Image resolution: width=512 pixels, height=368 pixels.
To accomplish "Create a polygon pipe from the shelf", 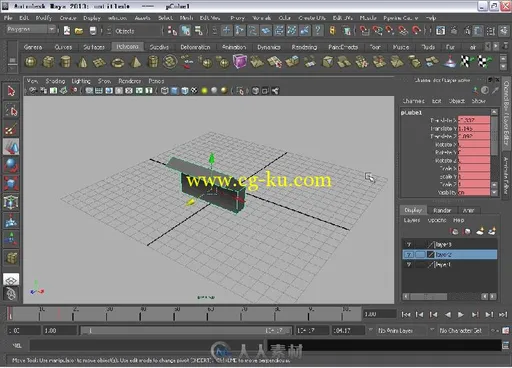I will coord(153,62).
